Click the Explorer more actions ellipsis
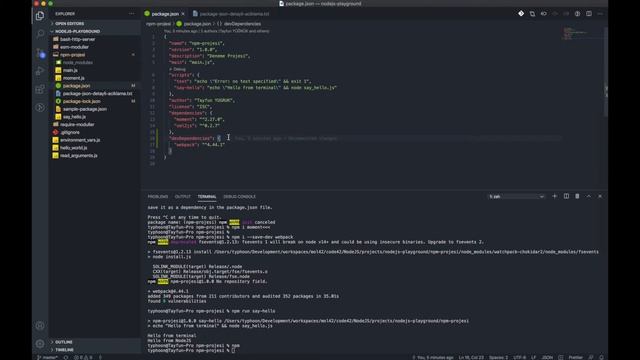 coord(131,13)
